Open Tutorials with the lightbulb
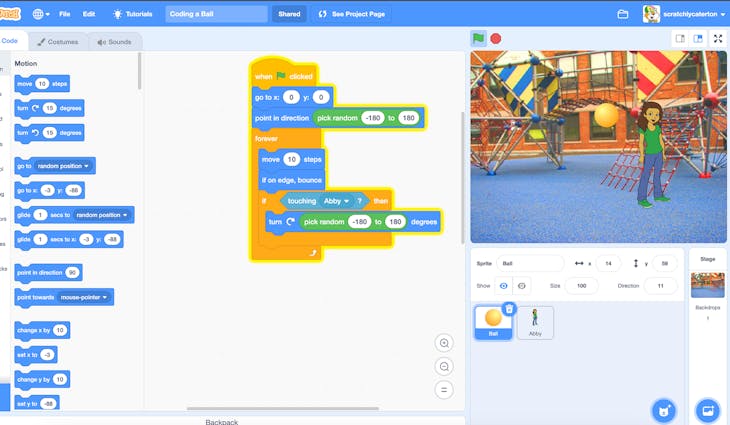Image resolution: width=730 pixels, height=425 pixels. (x=133, y=14)
